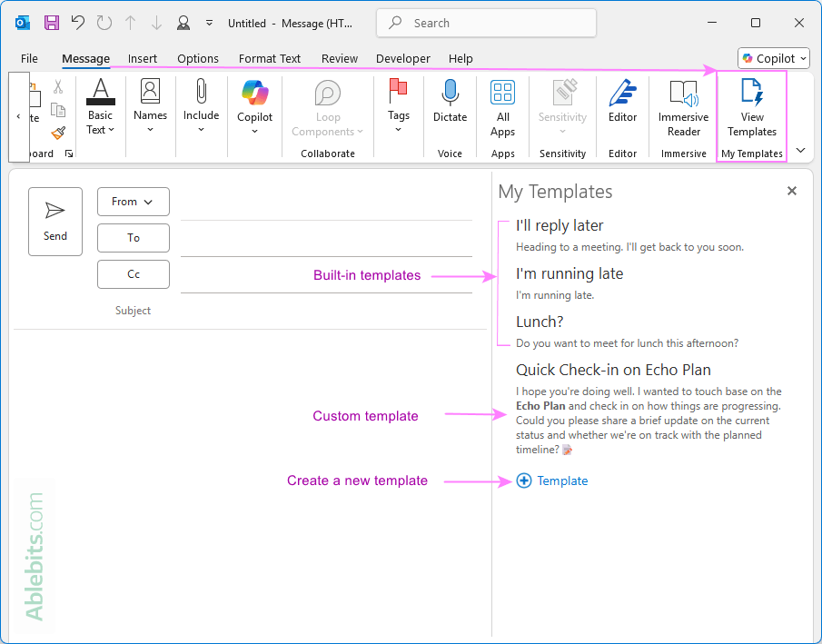Add a new template with plus Template
The image size is (822, 644).
[552, 481]
